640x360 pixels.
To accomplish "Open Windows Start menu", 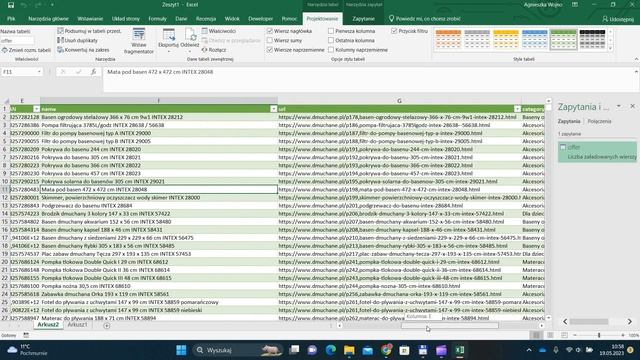I will point(181,350).
